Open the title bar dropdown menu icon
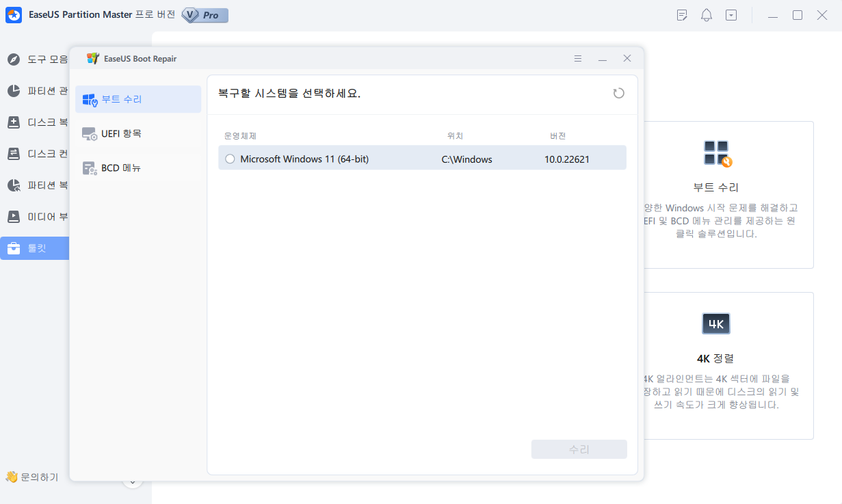 731,15
